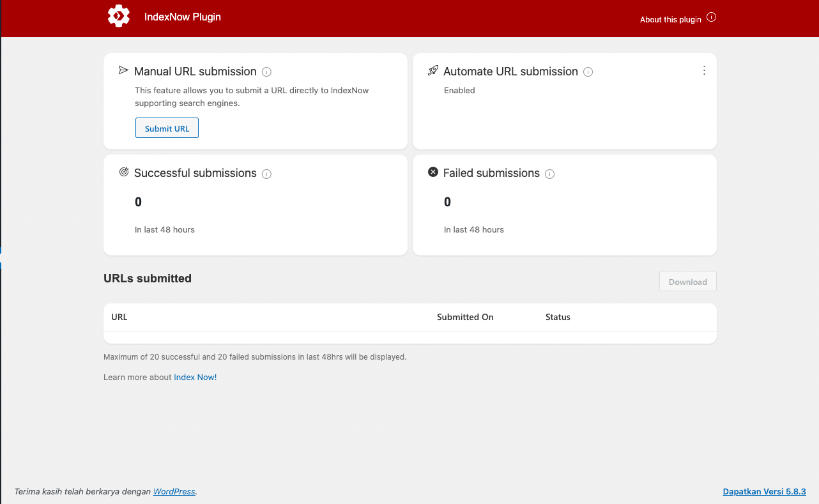The height and width of the screenshot is (504, 819).
Task: Click the info icon next to About this plugin
Action: (712, 17)
